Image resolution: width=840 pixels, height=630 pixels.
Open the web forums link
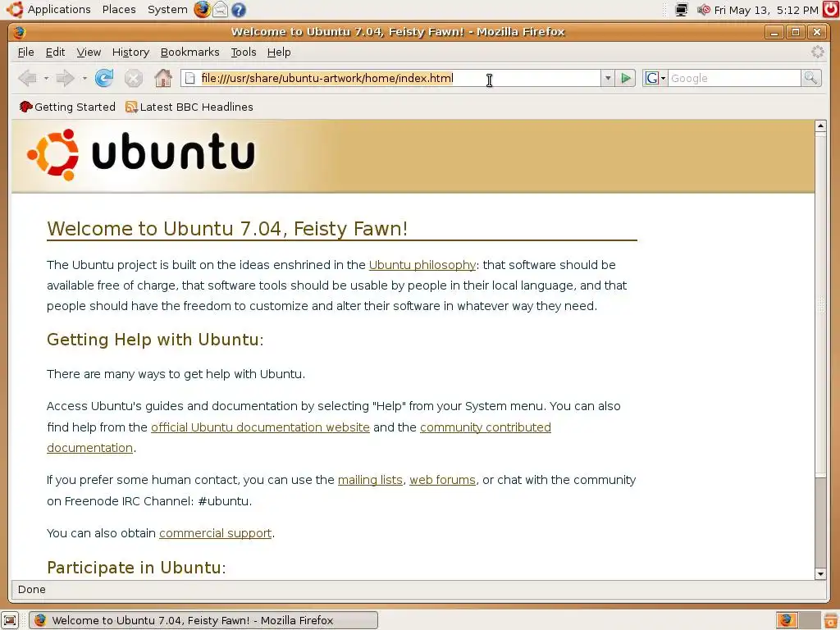442,479
